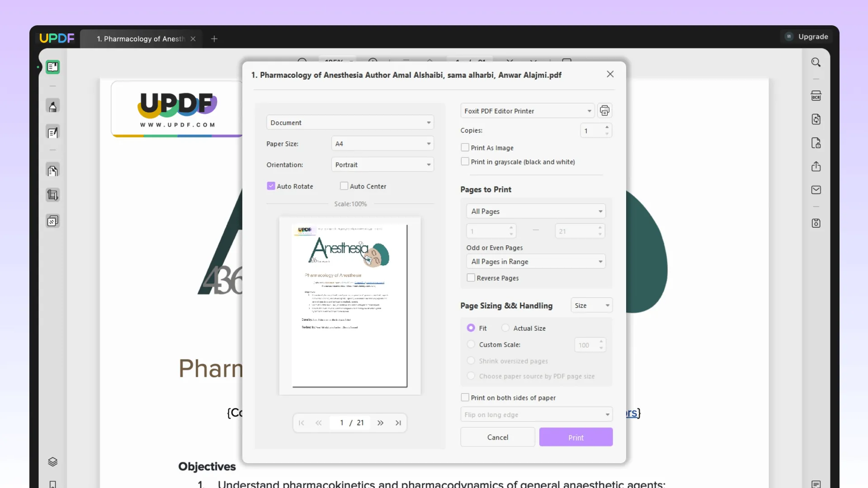Enable the Print As Image checkbox
Image resolution: width=868 pixels, height=488 pixels.
[x=465, y=147]
